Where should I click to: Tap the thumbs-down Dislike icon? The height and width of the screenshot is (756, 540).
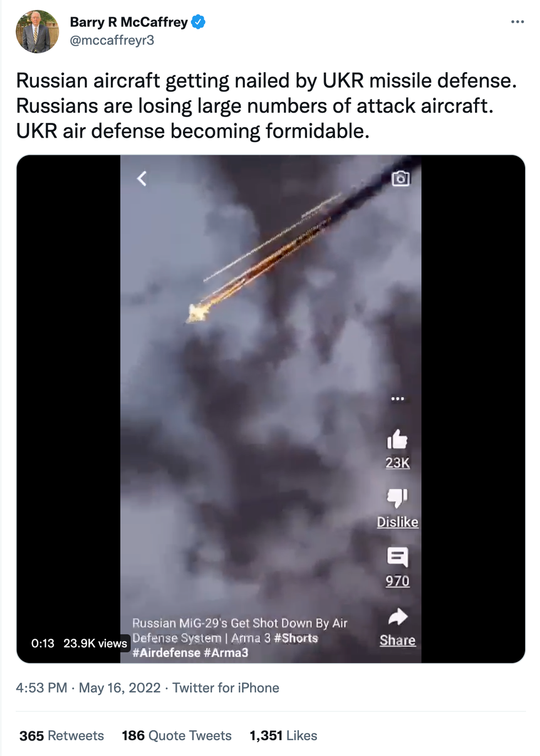click(x=397, y=498)
